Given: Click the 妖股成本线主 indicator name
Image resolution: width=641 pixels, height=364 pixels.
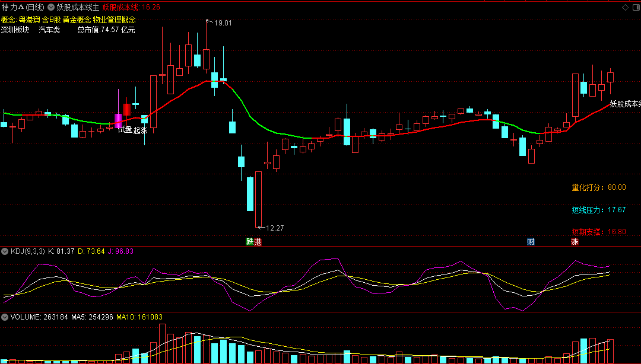Looking at the screenshot, I should [x=78, y=7].
